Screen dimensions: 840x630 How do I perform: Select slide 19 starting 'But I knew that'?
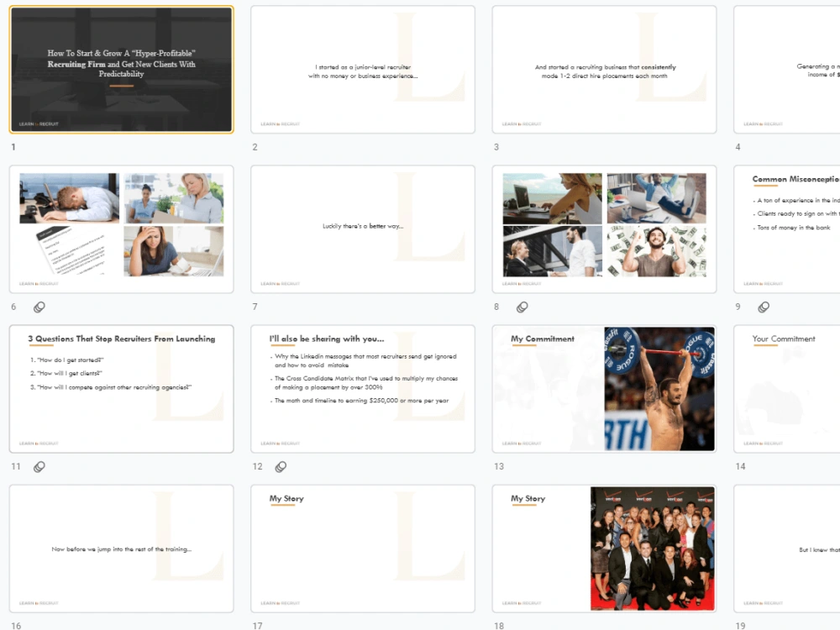786,549
